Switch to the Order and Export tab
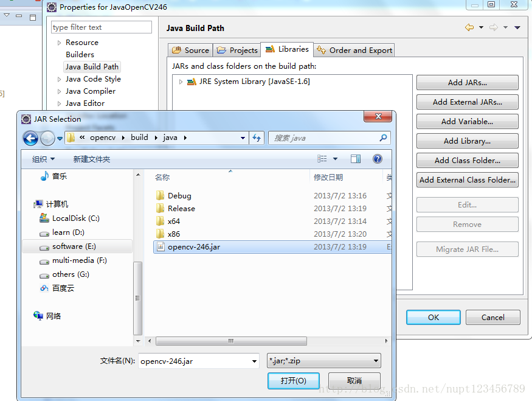 (354, 51)
